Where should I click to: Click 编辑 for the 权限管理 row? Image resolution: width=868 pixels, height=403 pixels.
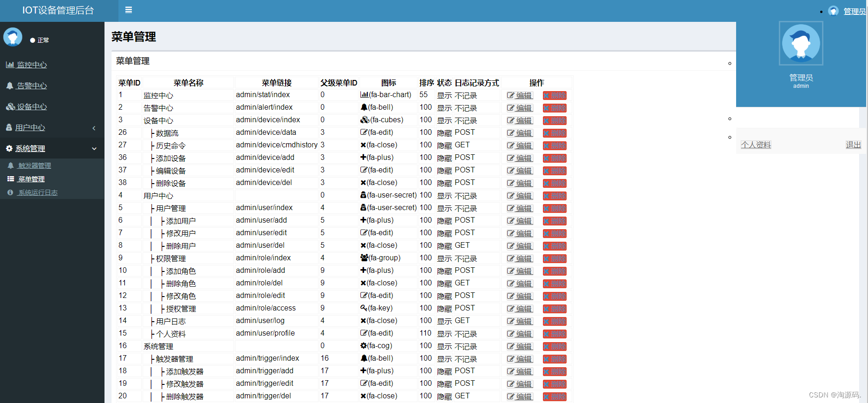click(x=520, y=258)
